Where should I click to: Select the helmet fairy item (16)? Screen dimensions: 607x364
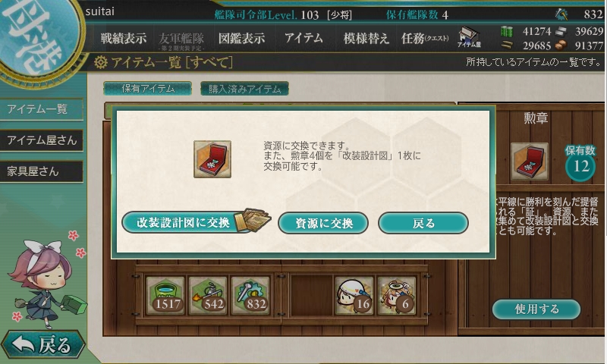pos(354,295)
